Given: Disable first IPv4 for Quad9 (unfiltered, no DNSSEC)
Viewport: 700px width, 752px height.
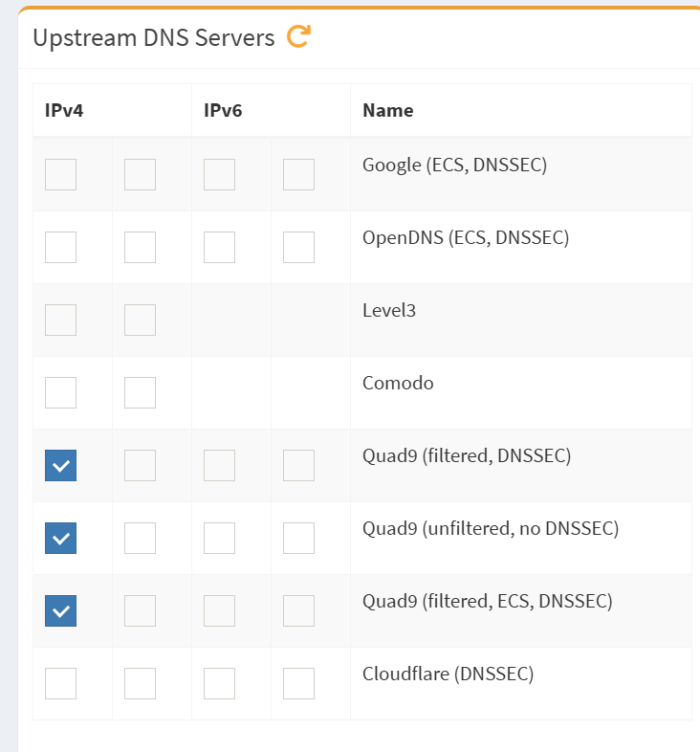Looking at the screenshot, I should click(60, 538).
